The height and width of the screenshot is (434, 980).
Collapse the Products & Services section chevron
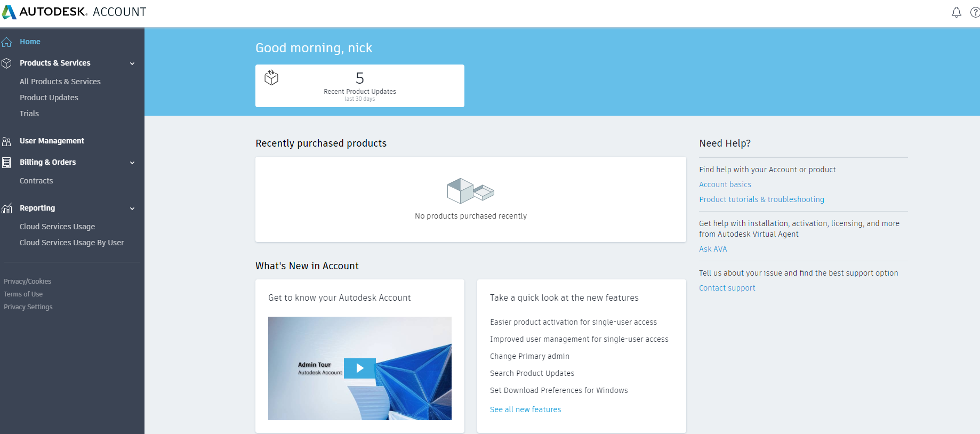pyautogui.click(x=132, y=63)
